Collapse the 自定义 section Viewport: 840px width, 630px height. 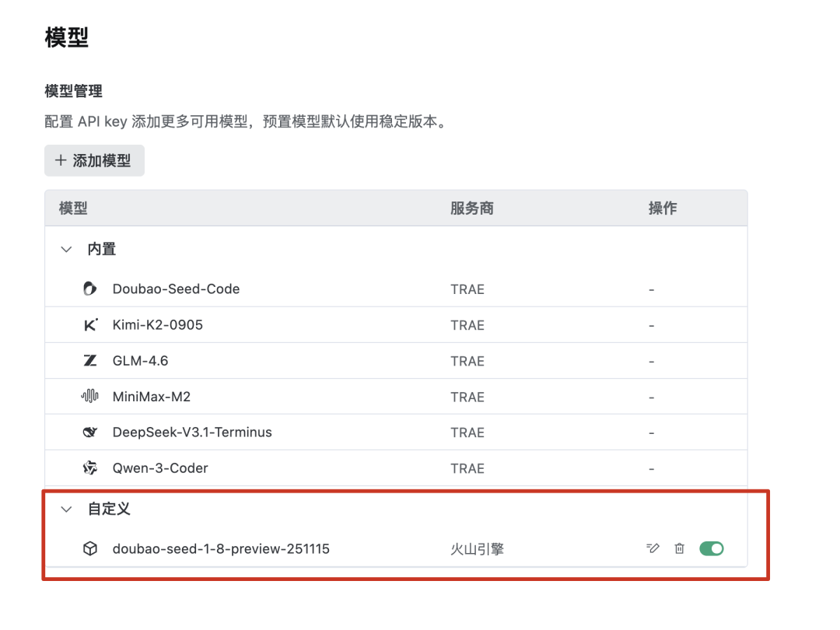[x=66, y=509]
